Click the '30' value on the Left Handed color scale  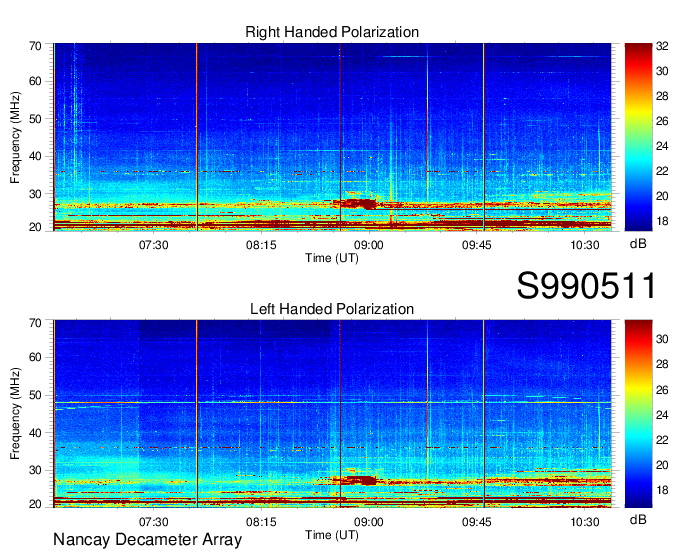point(662,339)
